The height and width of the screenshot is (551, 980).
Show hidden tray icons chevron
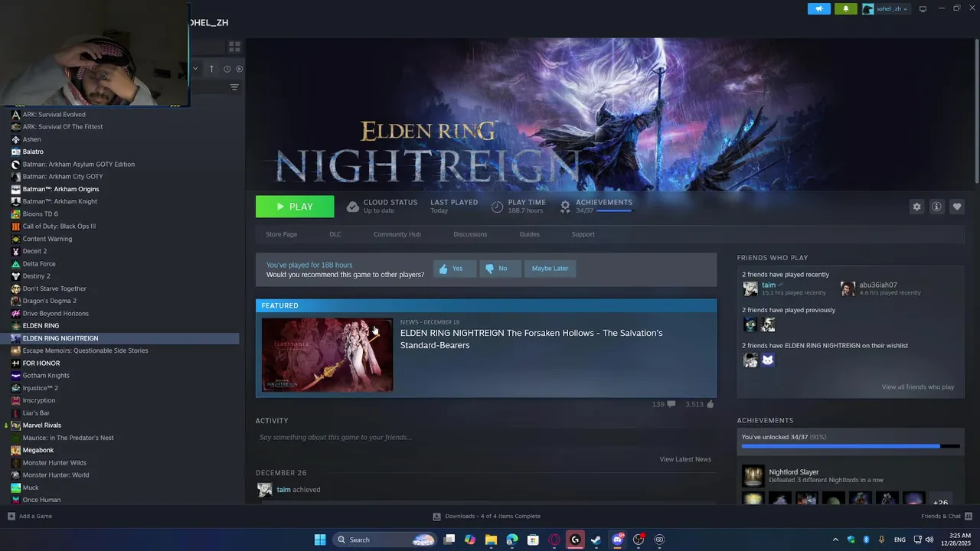pos(835,540)
